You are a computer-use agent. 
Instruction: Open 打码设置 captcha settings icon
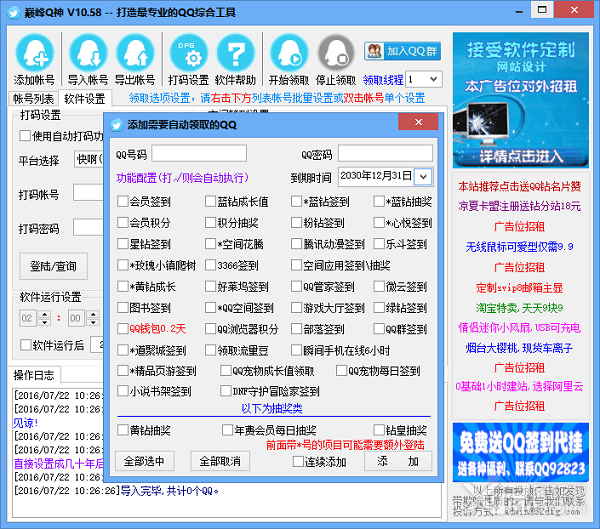(189, 54)
